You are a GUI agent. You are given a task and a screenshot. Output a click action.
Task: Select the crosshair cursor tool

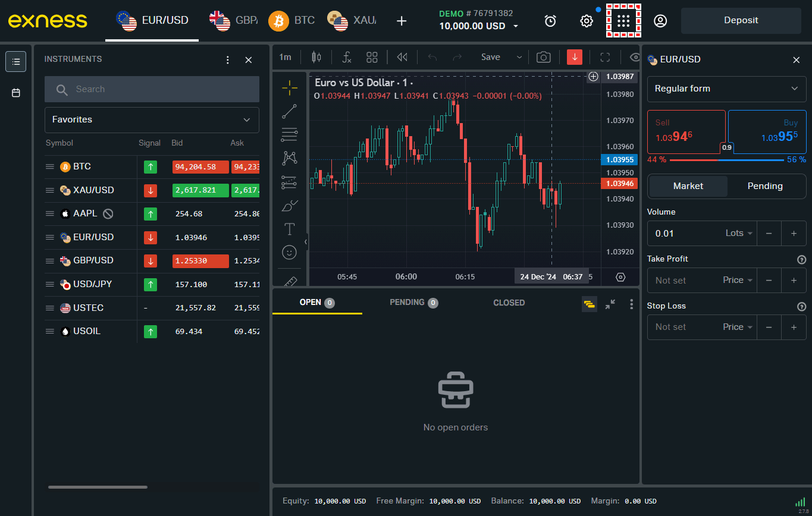[x=290, y=88]
